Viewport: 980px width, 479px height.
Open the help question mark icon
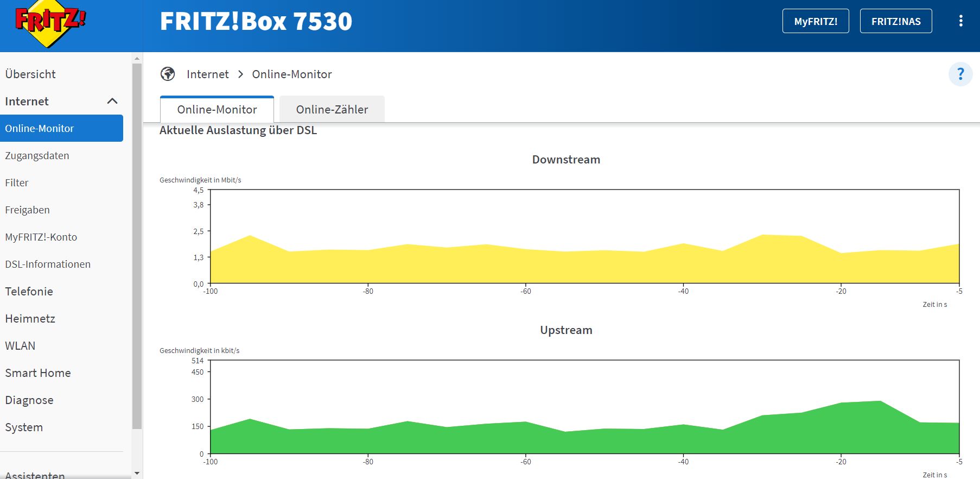tap(960, 74)
